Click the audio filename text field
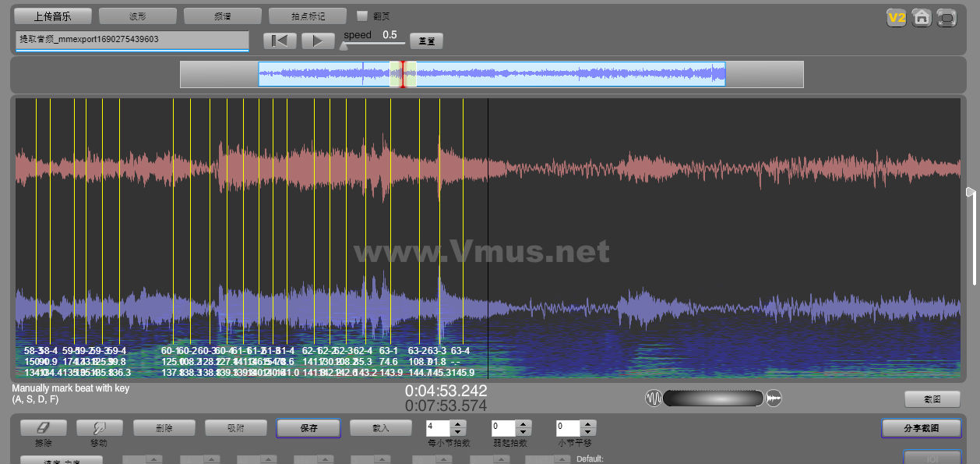 pos(132,40)
